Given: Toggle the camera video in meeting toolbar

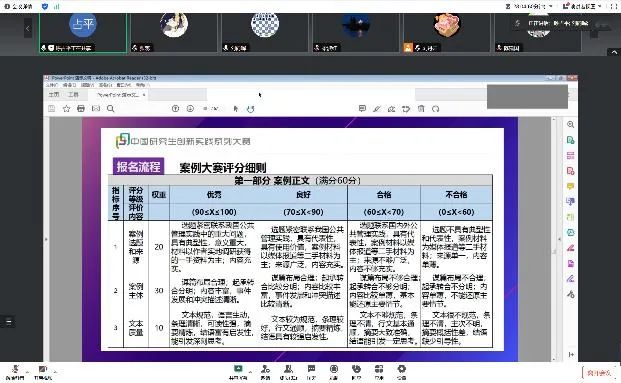Looking at the screenshot, I should coord(42,372).
